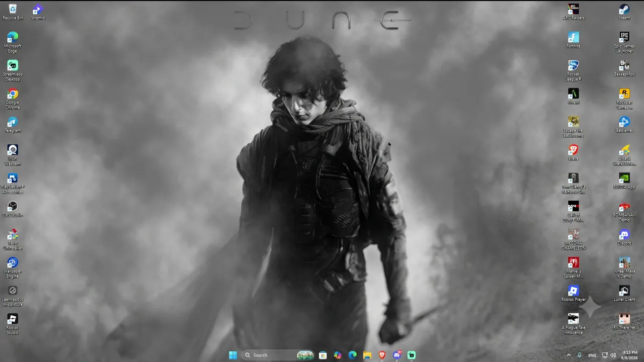Select the BOMBANA Demo shortcut
The width and height of the screenshot is (644, 362).
click(624, 212)
